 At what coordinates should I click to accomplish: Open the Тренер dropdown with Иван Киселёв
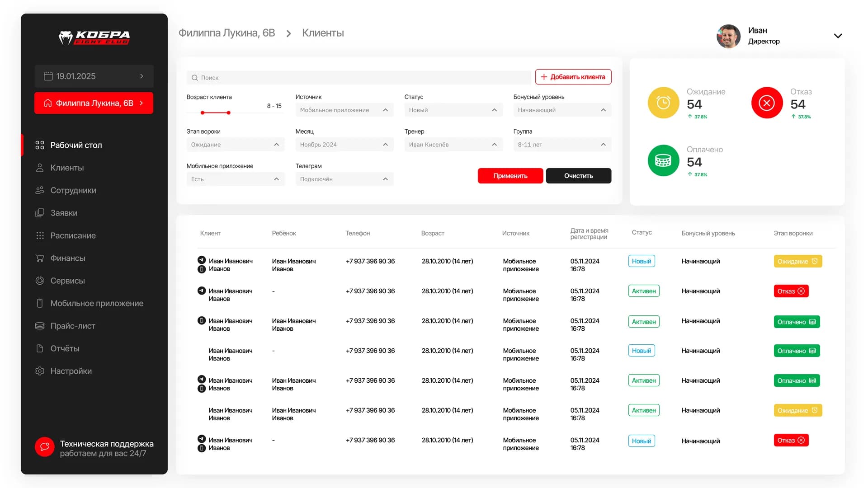coord(453,145)
